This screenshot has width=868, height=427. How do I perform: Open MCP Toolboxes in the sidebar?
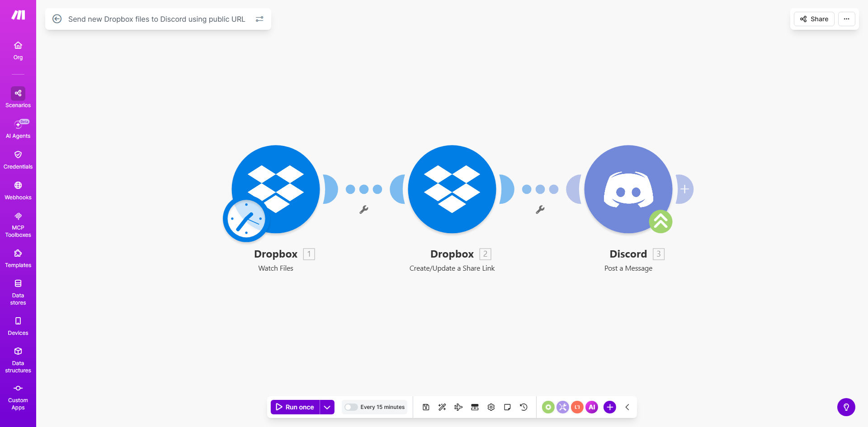tap(18, 225)
